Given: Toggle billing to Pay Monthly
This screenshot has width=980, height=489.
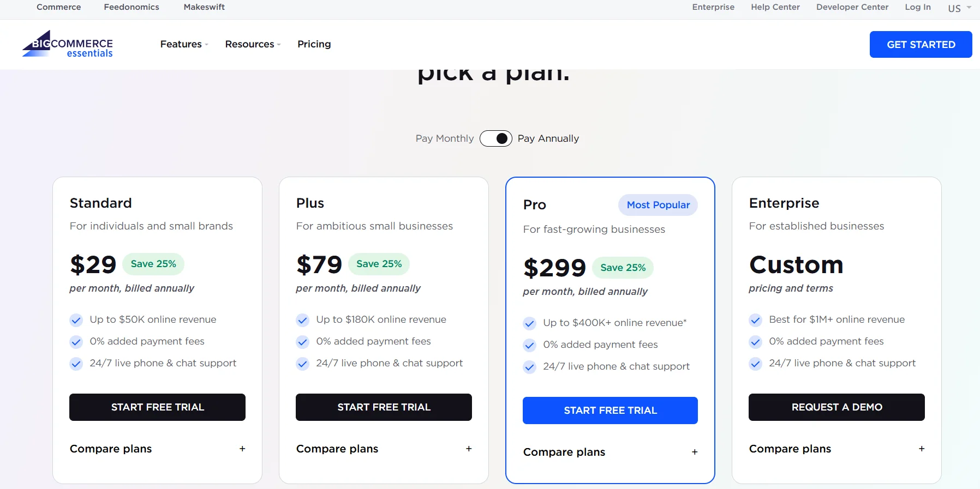Looking at the screenshot, I should pyautogui.click(x=496, y=138).
